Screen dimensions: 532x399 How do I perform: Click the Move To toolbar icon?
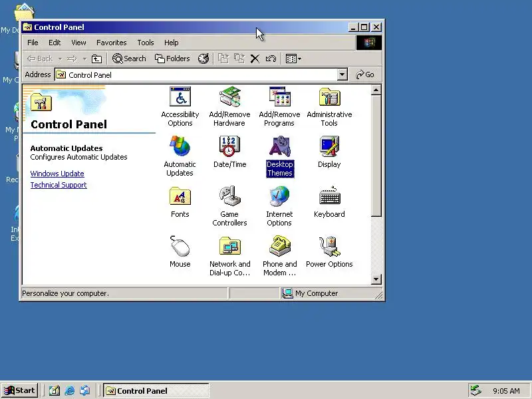(x=223, y=59)
